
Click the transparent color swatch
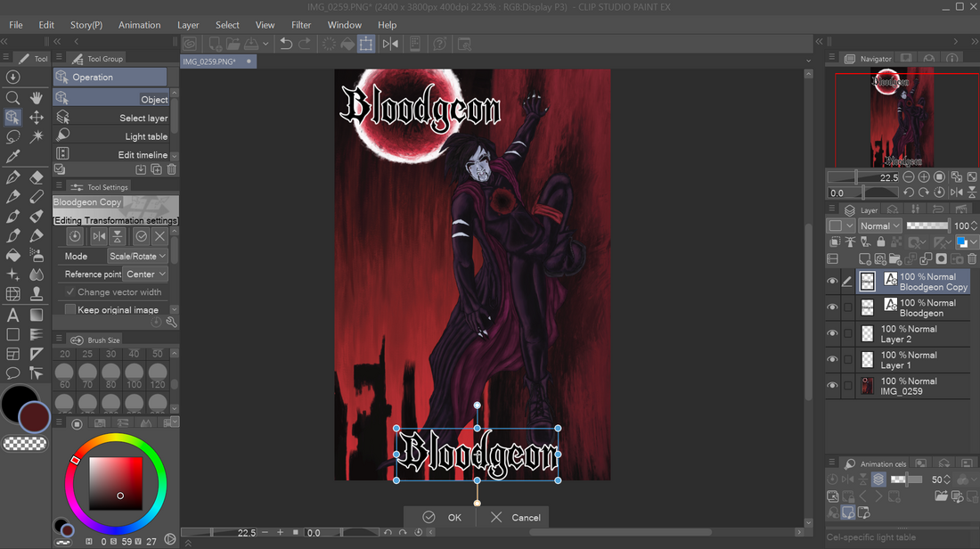click(x=25, y=444)
